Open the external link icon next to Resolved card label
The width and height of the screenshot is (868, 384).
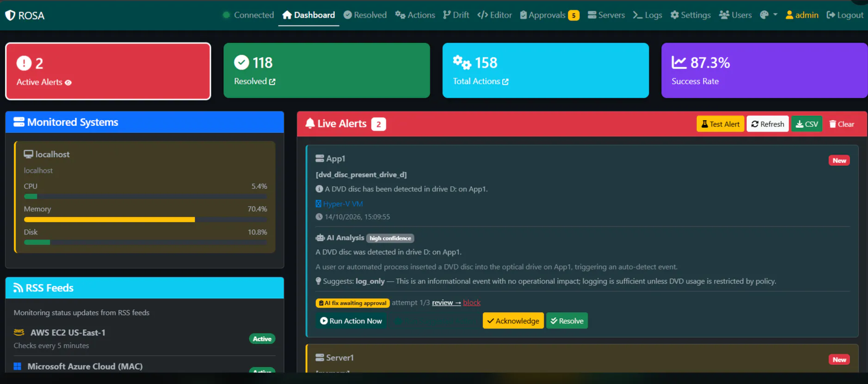(x=272, y=82)
